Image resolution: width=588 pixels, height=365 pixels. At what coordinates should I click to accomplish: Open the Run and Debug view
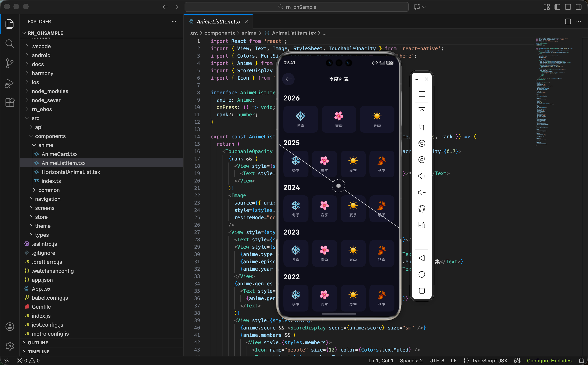point(9,83)
